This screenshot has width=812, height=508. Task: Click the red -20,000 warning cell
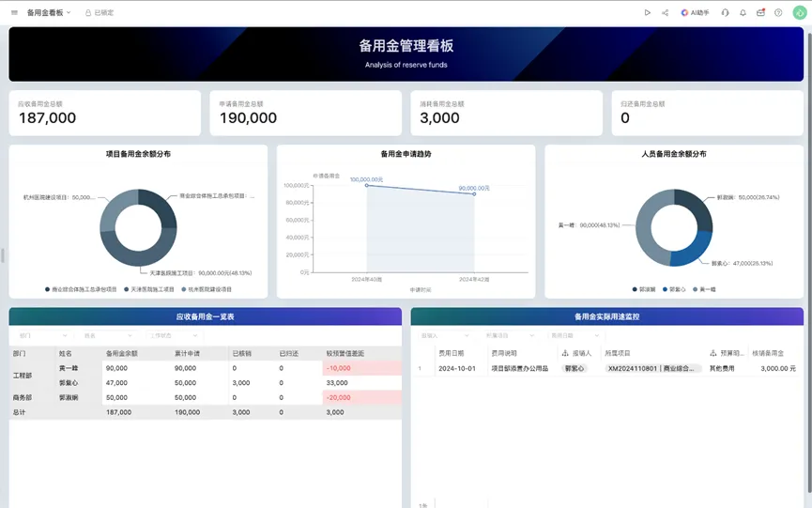point(361,398)
